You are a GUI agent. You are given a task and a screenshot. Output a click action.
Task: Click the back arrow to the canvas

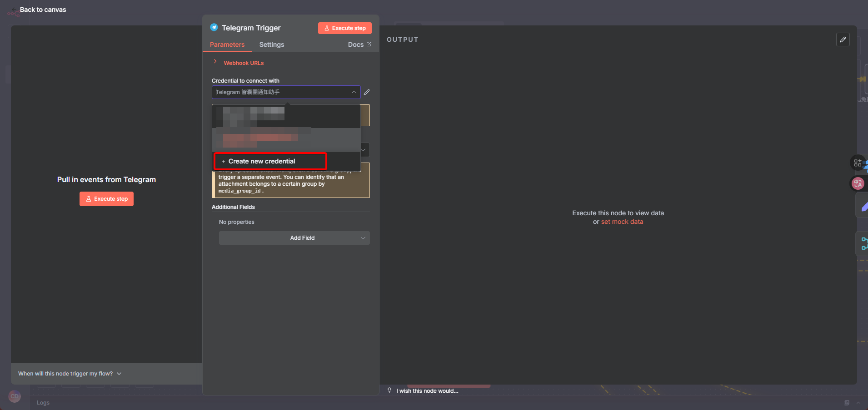(14, 10)
